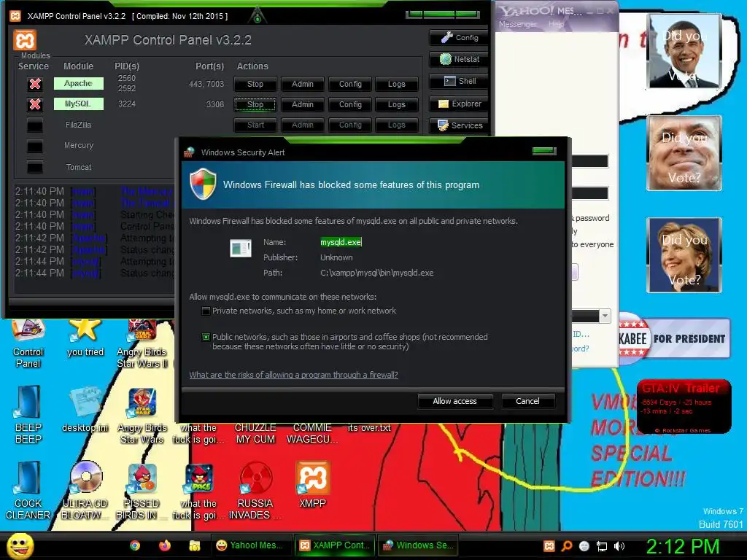Open the firewall risks help link
The width and height of the screenshot is (747, 560).
[x=293, y=375]
